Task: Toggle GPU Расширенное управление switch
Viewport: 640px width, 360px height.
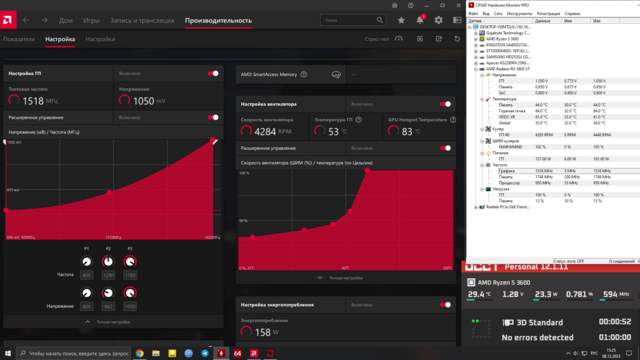Action: click(x=213, y=118)
